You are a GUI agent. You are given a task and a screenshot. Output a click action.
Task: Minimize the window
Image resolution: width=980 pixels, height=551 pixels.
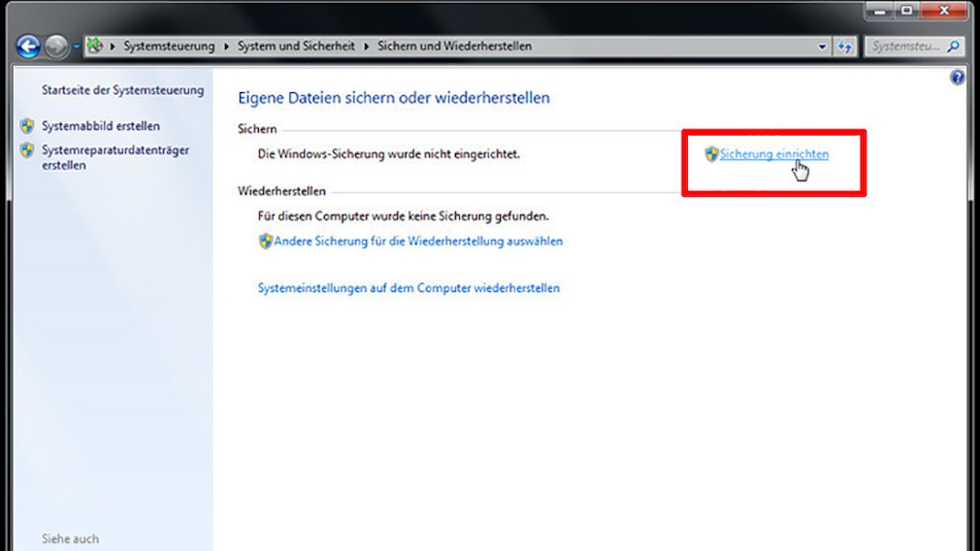[x=880, y=11]
